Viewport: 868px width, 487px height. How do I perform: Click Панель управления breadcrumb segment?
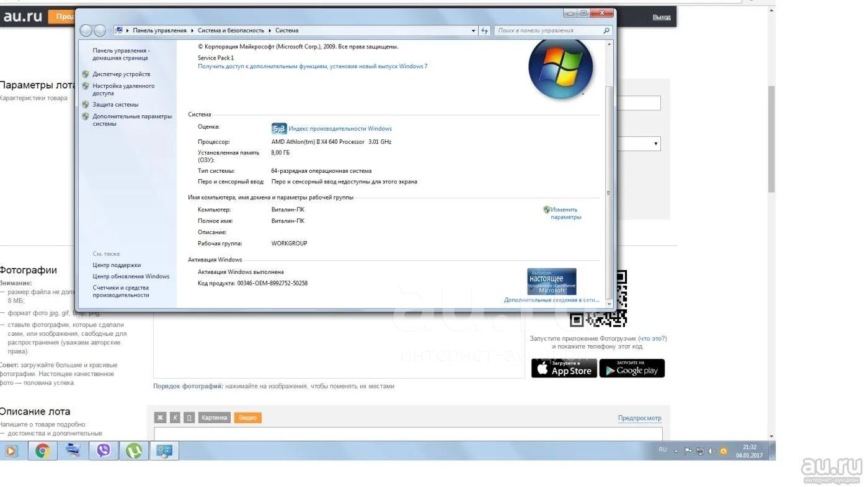159,30
